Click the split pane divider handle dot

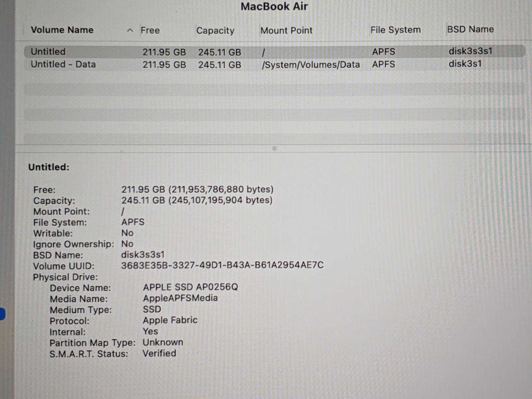pos(274,149)
